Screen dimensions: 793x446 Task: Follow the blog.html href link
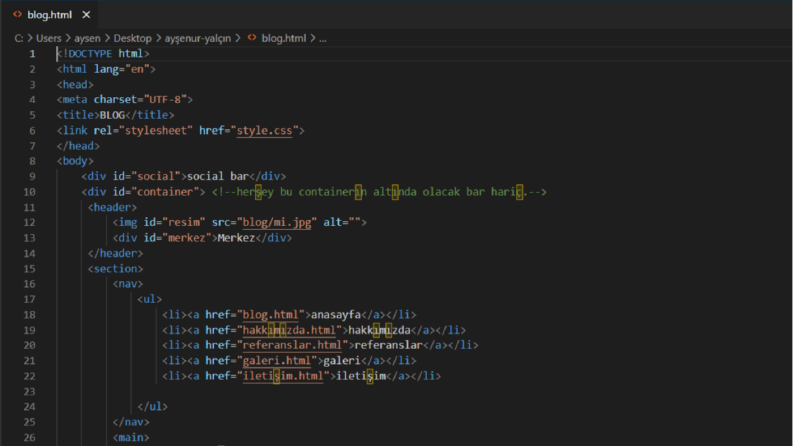(x=271, y=315)
